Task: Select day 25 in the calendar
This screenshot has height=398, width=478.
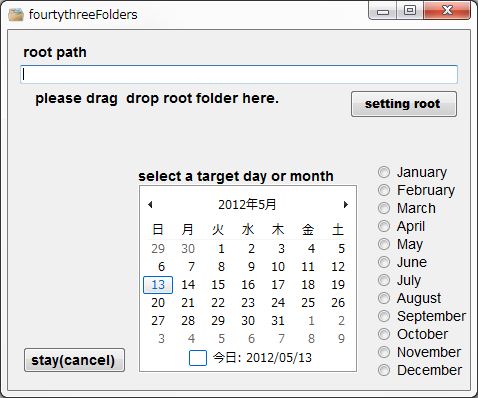Action: tap(308, 303)
